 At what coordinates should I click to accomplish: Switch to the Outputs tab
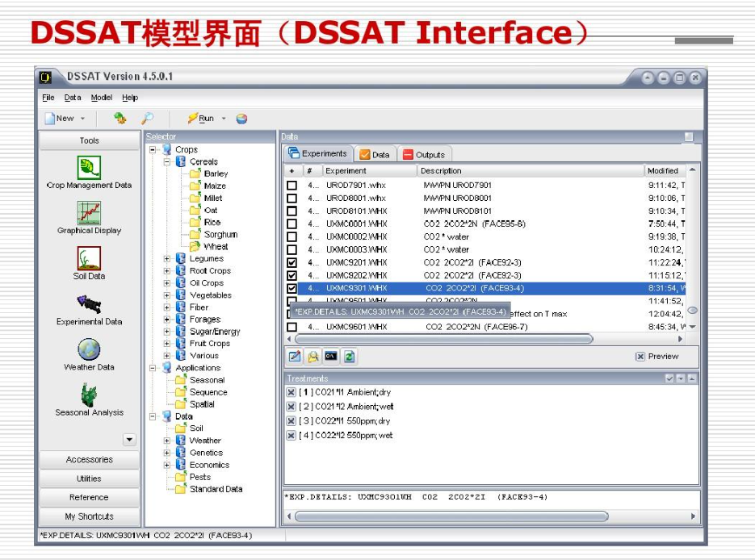pyautogui.click(x=424, y=154)
